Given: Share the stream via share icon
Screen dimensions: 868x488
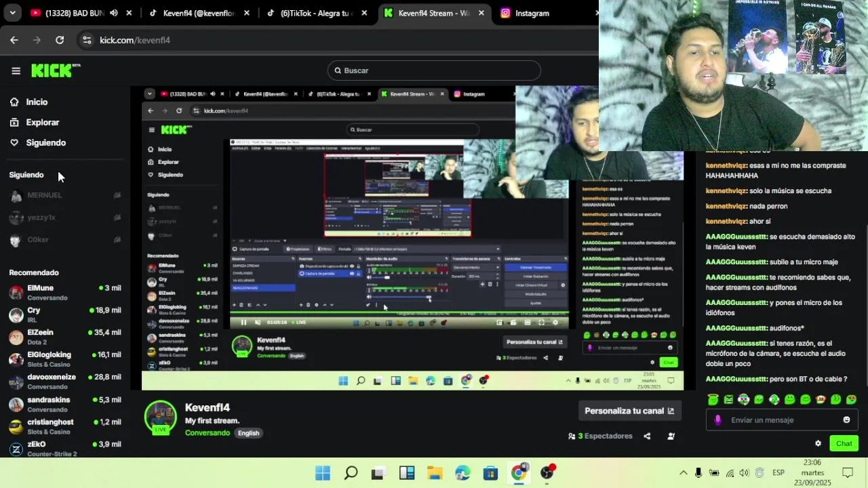Looking at the screenshot, I should pos(647,436).
